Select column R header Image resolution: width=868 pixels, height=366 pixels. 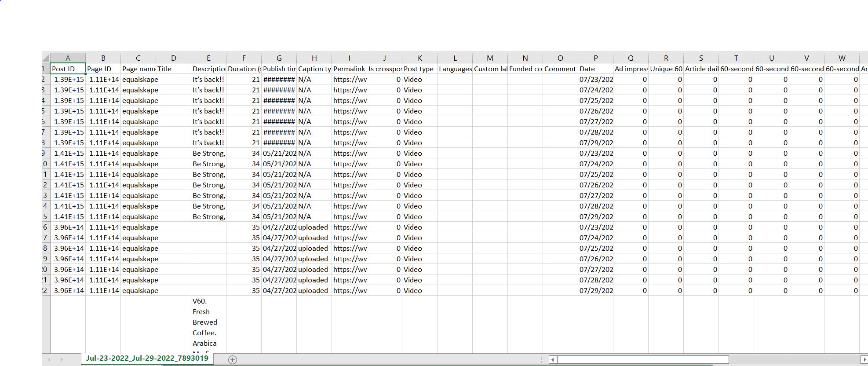(666, 58)
